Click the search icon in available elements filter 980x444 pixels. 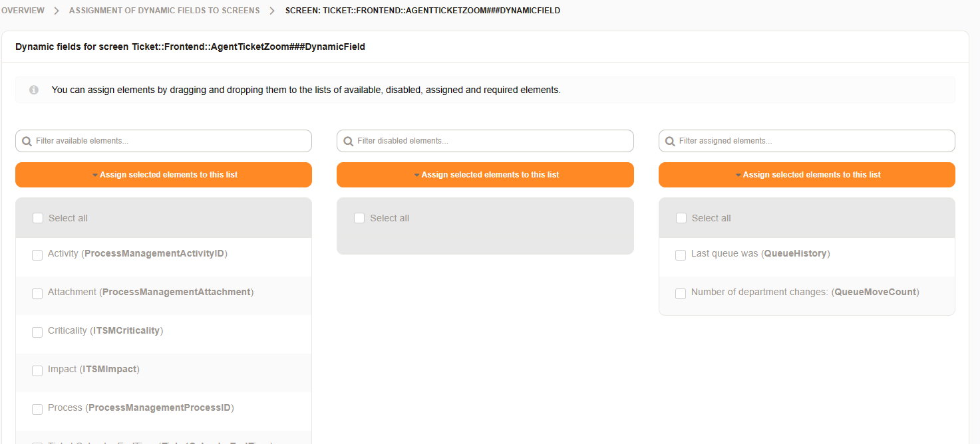pos(27,141)
